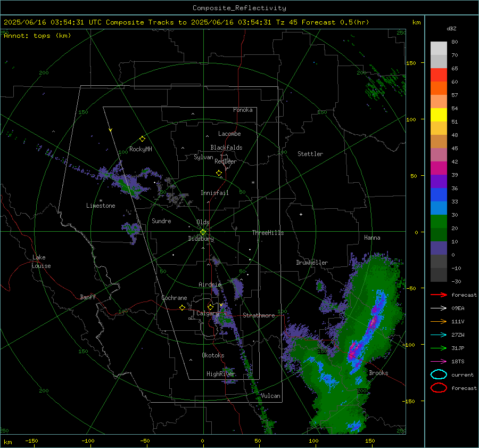This screenshot has width=479, height=448.
Task: Click the white 09EA arrow legend icon
Action: point(439,308)
